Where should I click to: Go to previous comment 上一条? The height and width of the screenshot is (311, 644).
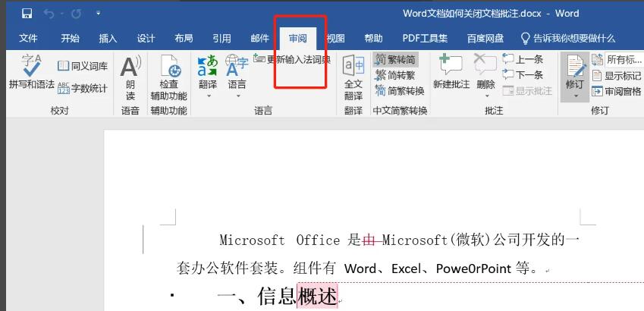523,60
